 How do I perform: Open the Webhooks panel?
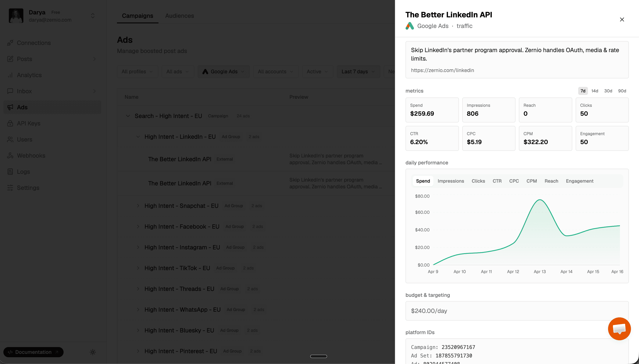tap(31, 156)
